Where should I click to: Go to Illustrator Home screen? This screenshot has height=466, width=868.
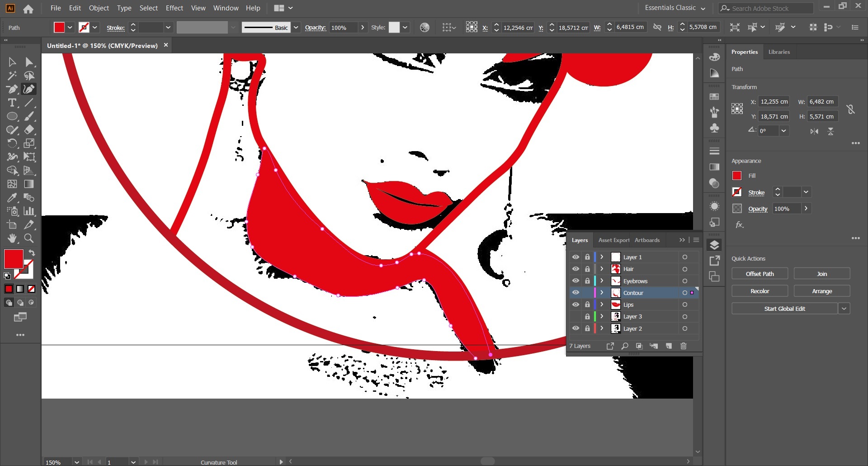click(28, 9)
